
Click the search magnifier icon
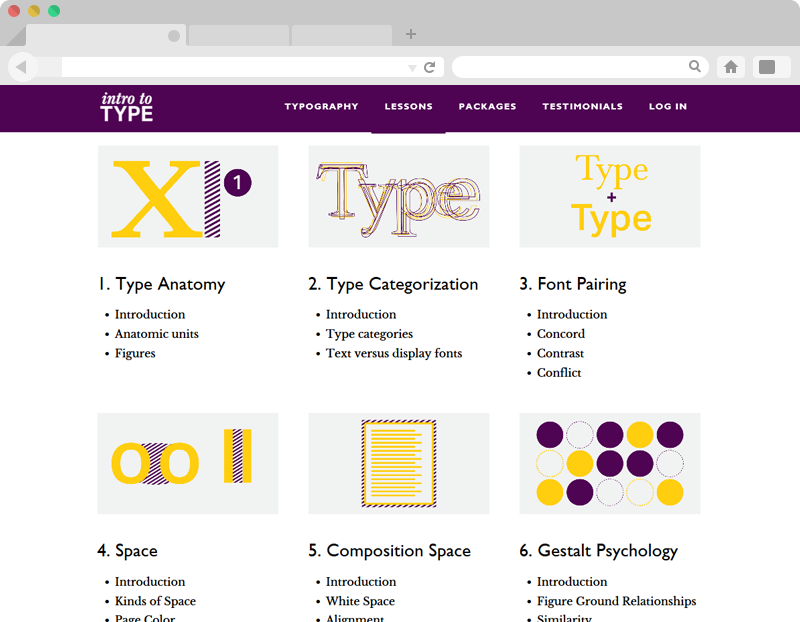tap(695, 67)
